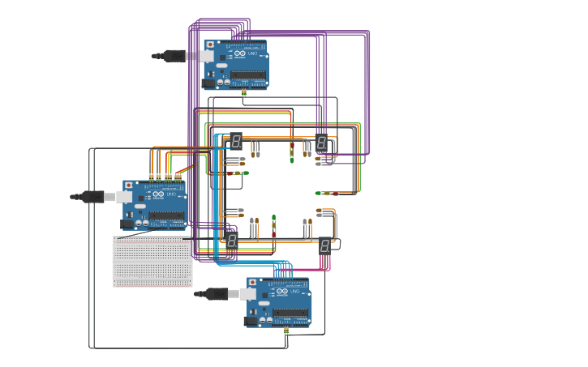Click the white breadboard

tap(152, 262)
